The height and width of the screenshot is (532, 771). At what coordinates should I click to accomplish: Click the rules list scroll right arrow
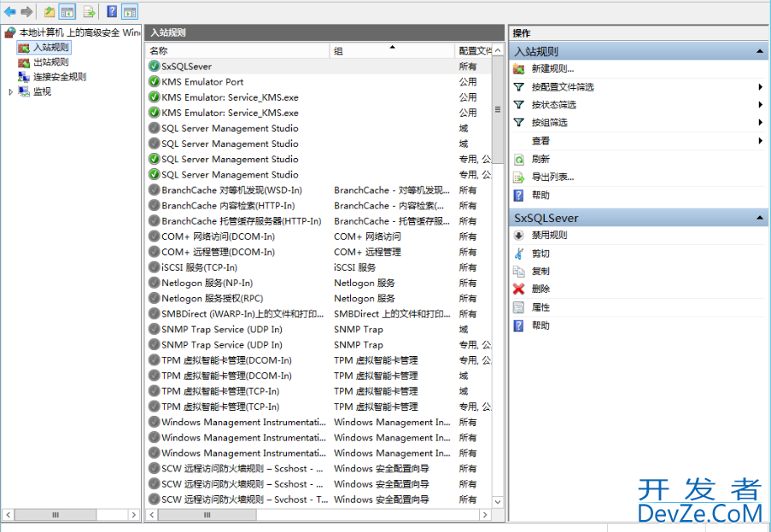pyautogui.click(x=485, y=515)
